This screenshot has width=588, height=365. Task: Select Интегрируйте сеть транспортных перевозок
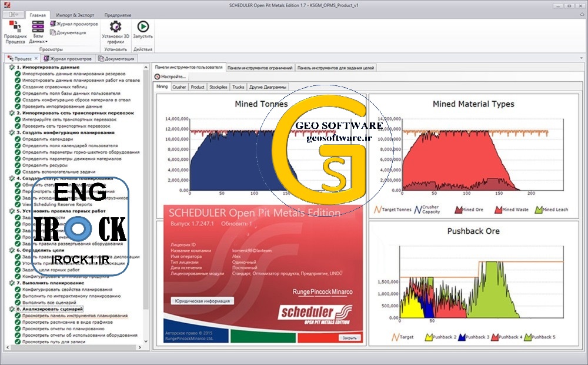(x=69, y=120)
